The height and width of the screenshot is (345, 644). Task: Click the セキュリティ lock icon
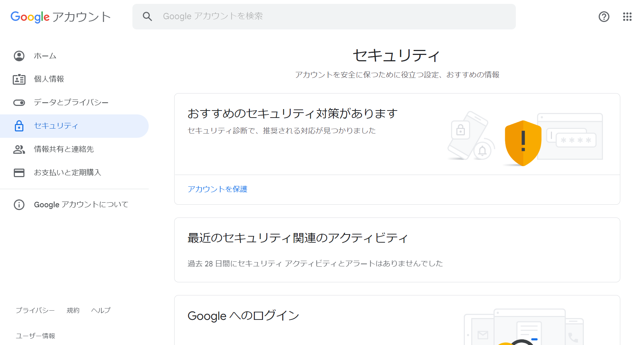(x=19, y=126)
